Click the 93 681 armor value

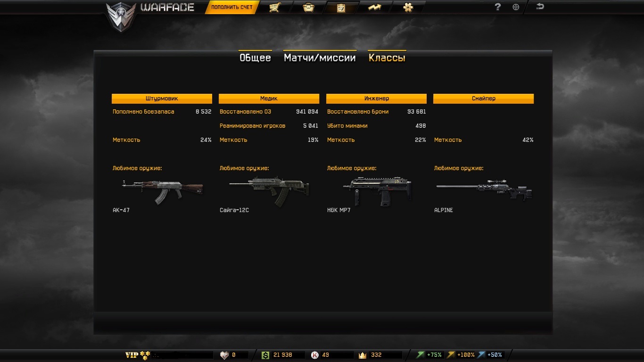[x=416, y=112]
